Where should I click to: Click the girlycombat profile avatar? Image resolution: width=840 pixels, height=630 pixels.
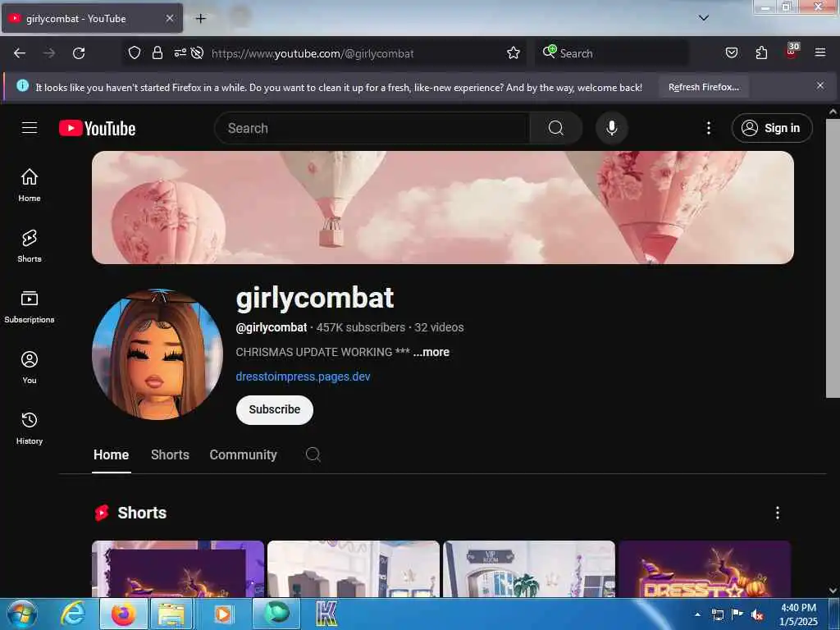coord(157,354)
